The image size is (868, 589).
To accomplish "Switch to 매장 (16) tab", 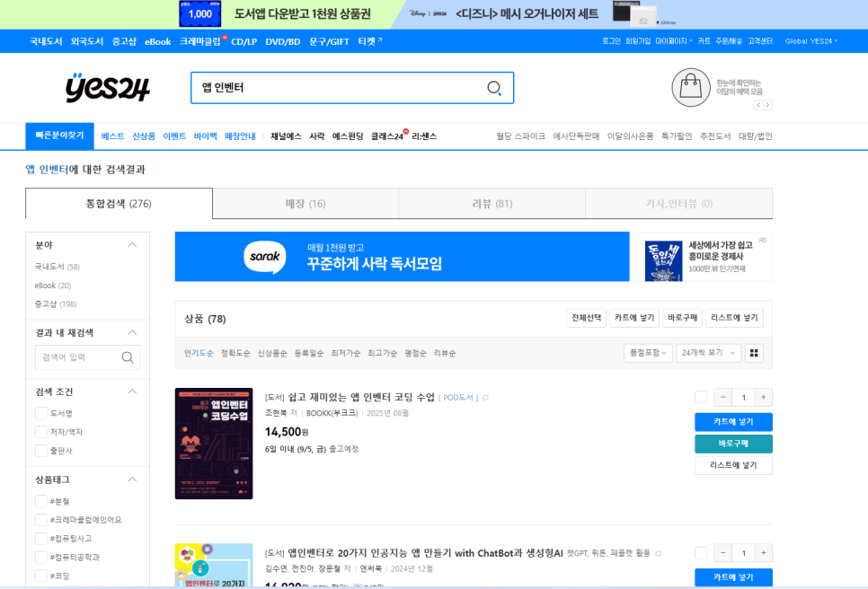I will (306, 204).
